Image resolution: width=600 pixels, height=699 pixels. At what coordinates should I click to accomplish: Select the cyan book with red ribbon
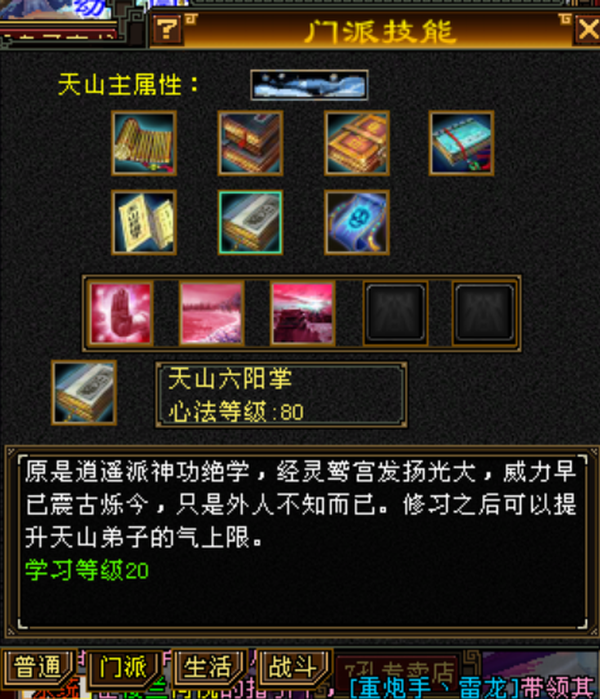461,143
